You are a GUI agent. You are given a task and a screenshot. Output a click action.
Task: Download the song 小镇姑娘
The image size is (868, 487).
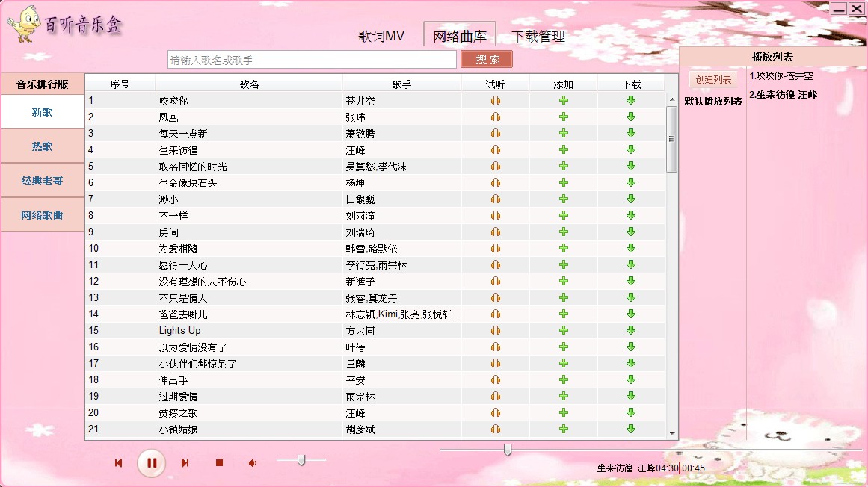[x=631, y=429]
